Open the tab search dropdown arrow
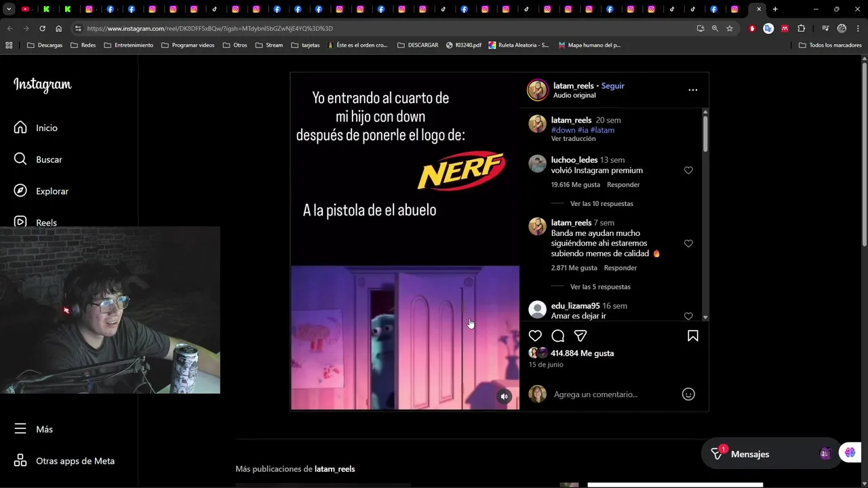868x488 pixels. pyautogui.click(x=9, y=9)
